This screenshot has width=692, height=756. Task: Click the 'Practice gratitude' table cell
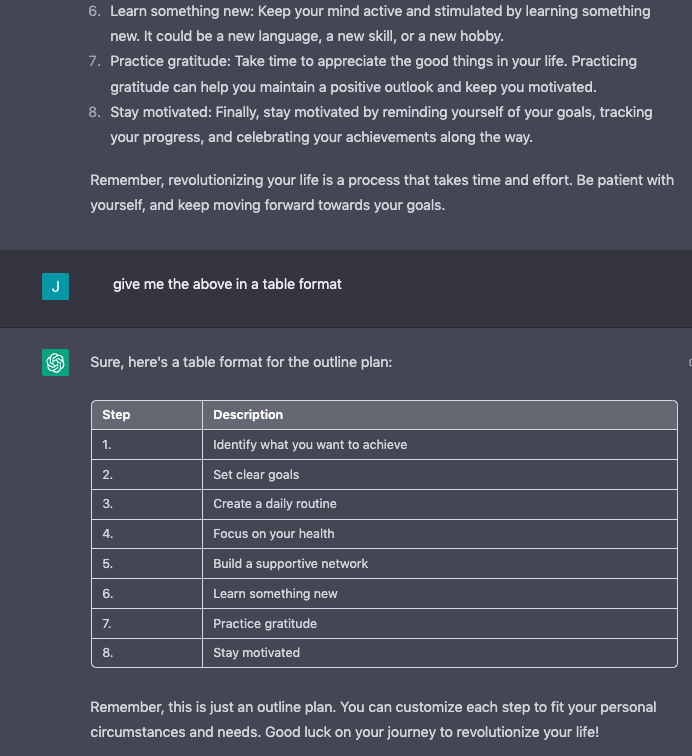[x=440, y=623]
